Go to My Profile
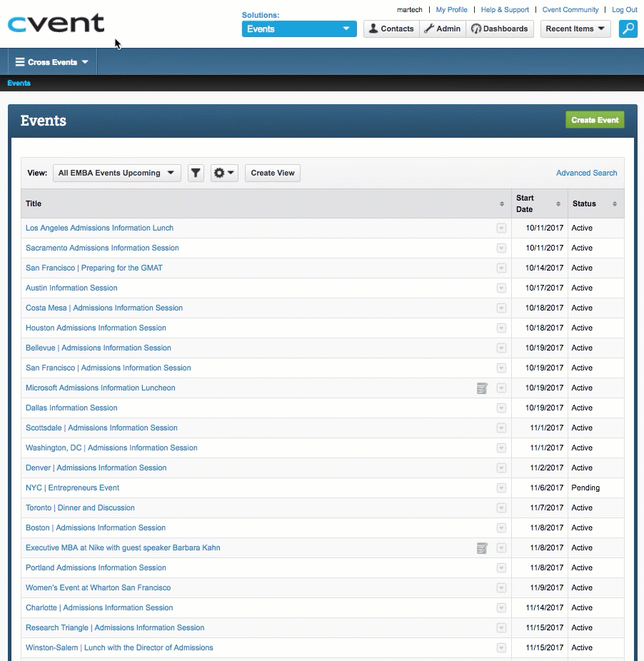Image resolution: width=644 pixels, height=661 pixels. pos(452,9)
